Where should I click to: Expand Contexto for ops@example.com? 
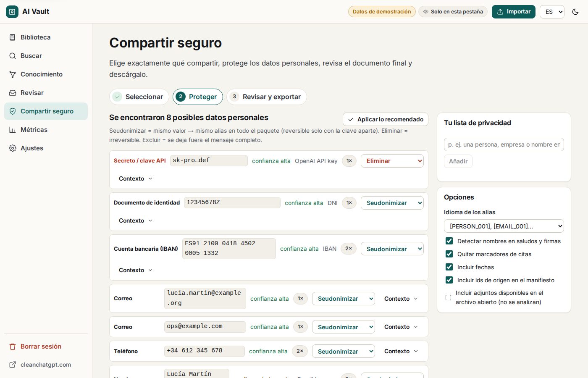[x=401, y=327]
